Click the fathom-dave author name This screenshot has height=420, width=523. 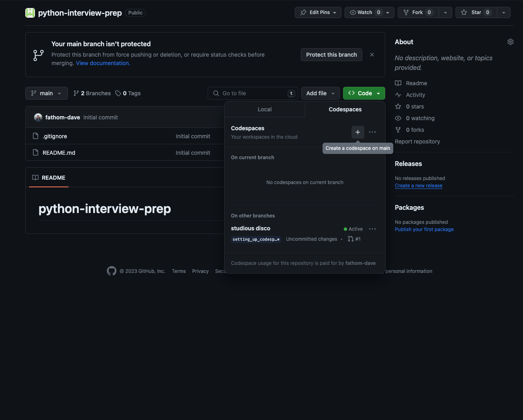[x=63, y=117]
